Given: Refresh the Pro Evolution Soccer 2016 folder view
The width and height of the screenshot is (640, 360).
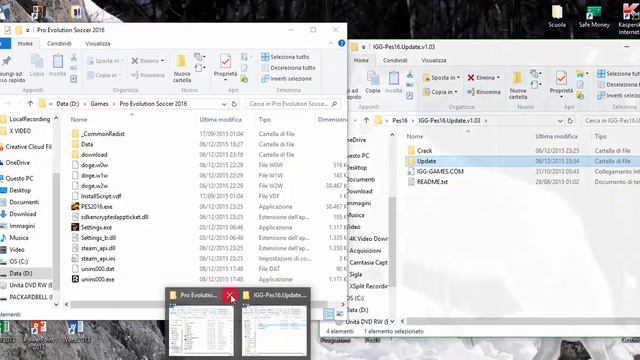Looking at the screenshot, I should 234,104.
